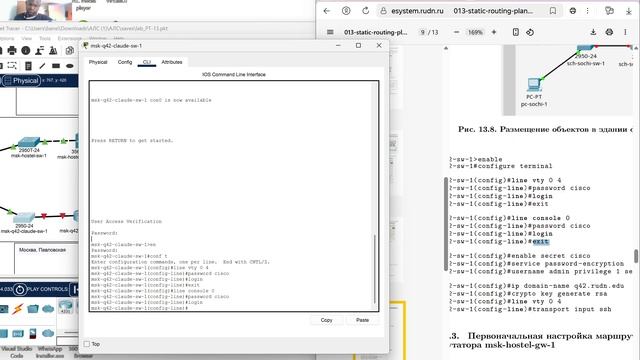Open browser downloads icon

(x=629, y=11)
